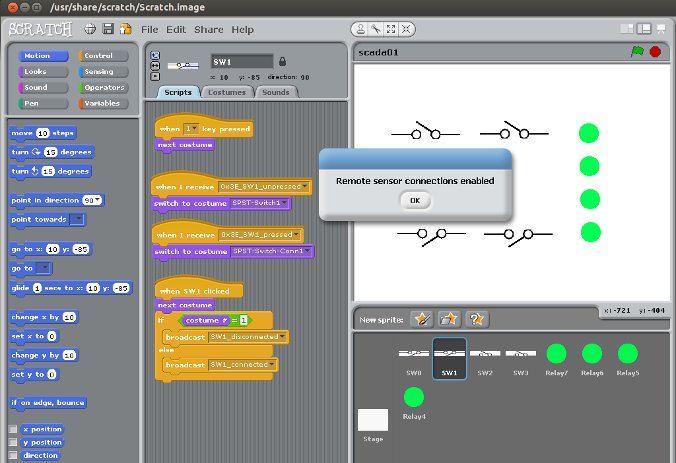Screen dimensions: 676x463
Task: Select the Motion block category
Action: (43, 56)
